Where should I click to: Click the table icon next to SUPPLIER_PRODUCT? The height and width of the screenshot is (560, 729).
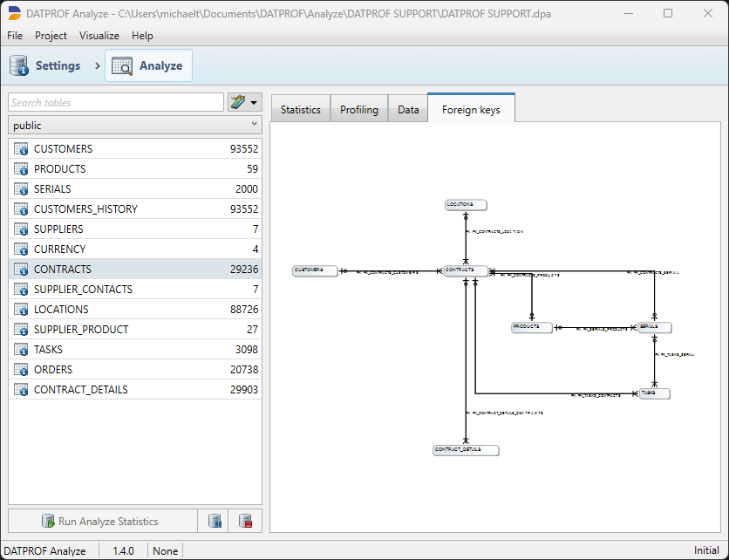[x=22, y=330]
